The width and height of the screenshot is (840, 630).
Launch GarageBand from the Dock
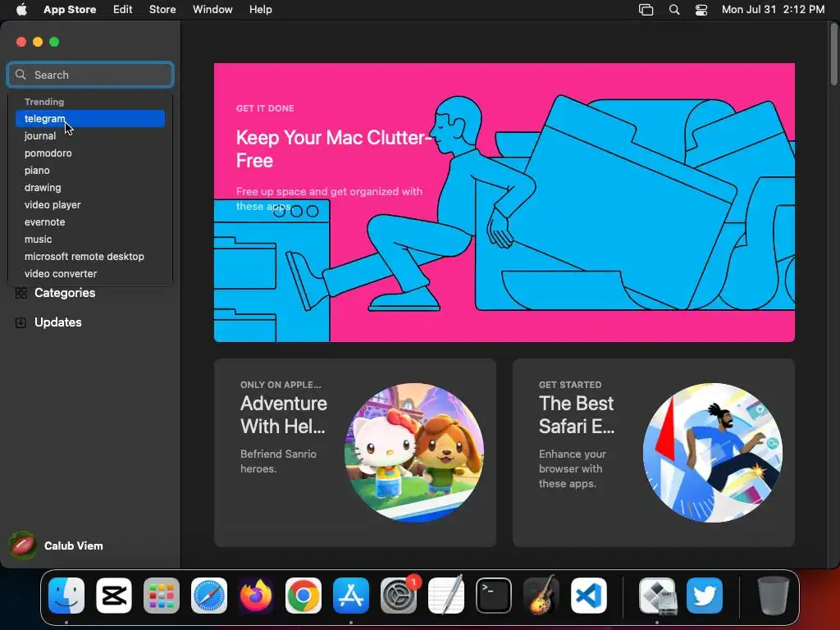tap(541, 596)
